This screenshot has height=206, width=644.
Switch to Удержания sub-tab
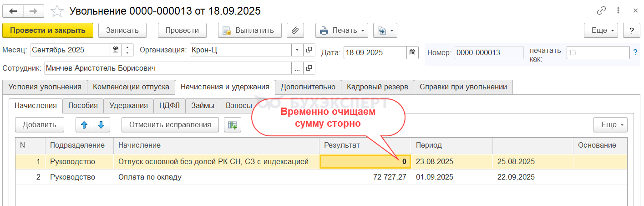(128, 105)
